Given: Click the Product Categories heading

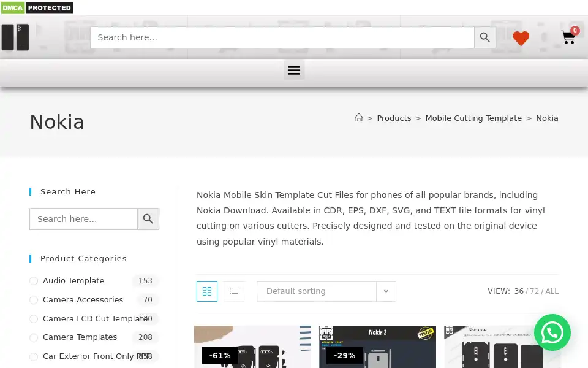Looking at the screenshot, I should tap(83, 258).
